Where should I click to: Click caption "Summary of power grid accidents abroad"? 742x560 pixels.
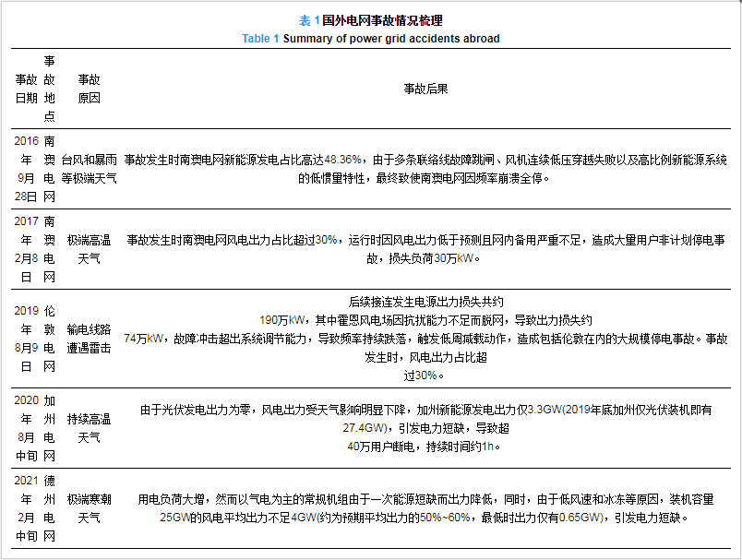click(x=391, y=39)
